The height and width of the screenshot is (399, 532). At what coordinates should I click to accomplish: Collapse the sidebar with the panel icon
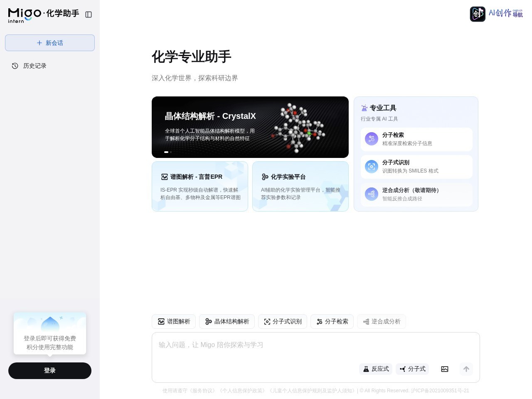point(89,15)
